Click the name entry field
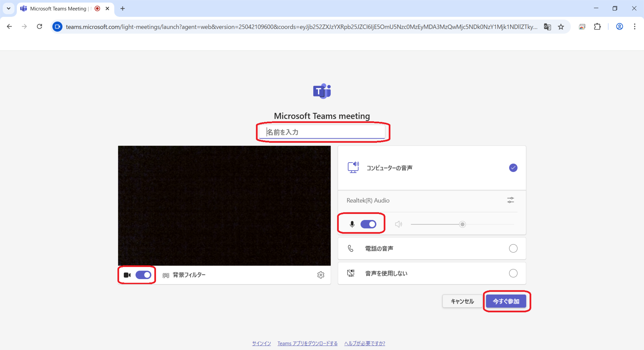644x350 pixels. [x=322, y=132]
